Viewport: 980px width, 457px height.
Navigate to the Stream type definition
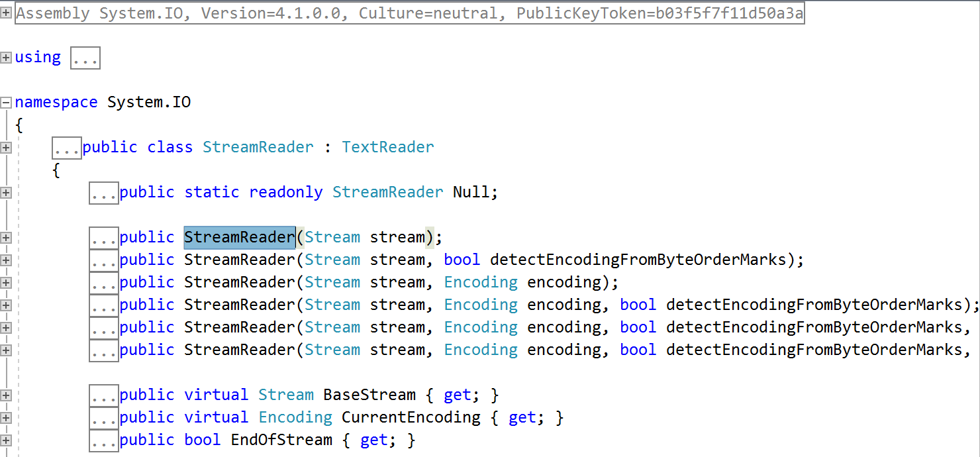coord(333,236)
